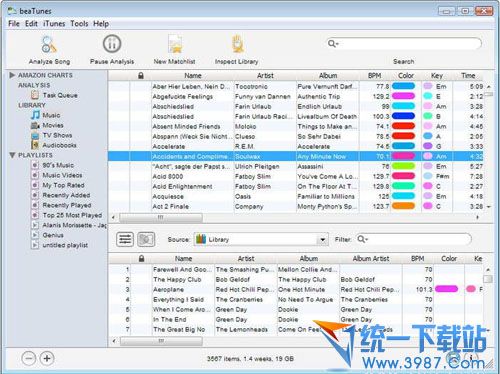Screen dimensions: 500x374
Task: Toggle the list view button beside Source
Action: 125,239
